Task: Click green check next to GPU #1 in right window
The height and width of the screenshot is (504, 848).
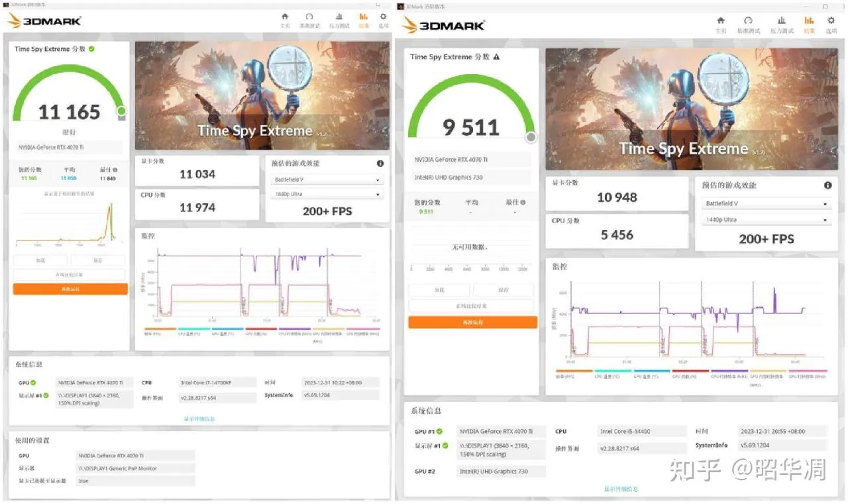Action: [439, 431]
